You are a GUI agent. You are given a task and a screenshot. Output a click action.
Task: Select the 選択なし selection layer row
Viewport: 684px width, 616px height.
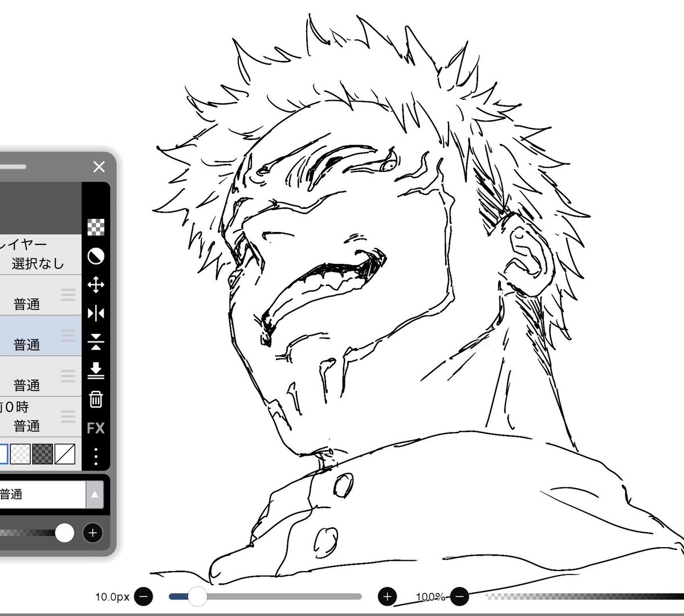(40, 254)
